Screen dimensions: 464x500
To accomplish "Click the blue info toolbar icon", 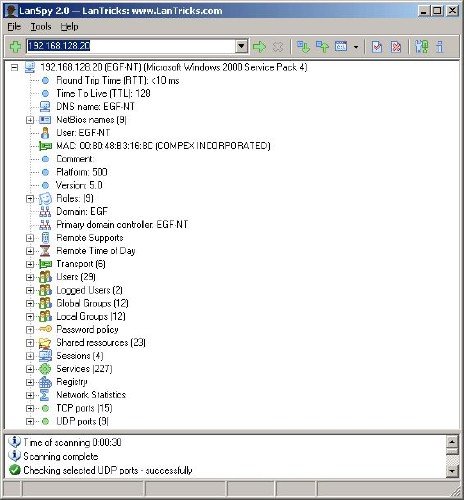I will coord(440,47).
